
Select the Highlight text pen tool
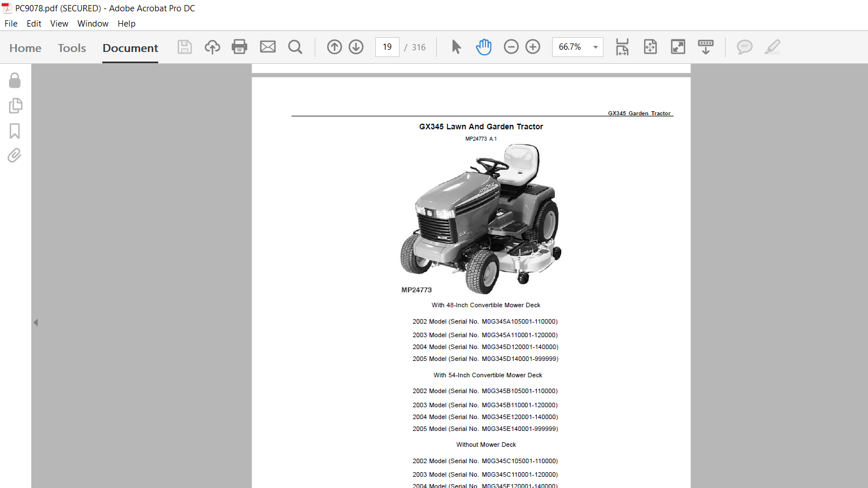[772, 47]
